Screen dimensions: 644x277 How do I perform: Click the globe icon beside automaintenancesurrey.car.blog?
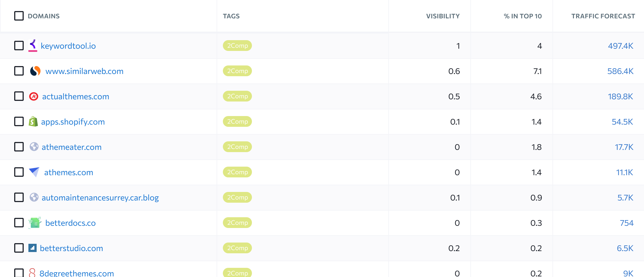34,197
